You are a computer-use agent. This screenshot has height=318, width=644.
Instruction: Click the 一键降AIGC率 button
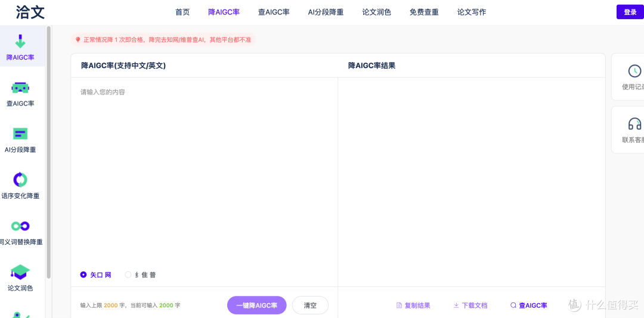tap(256, 305)
